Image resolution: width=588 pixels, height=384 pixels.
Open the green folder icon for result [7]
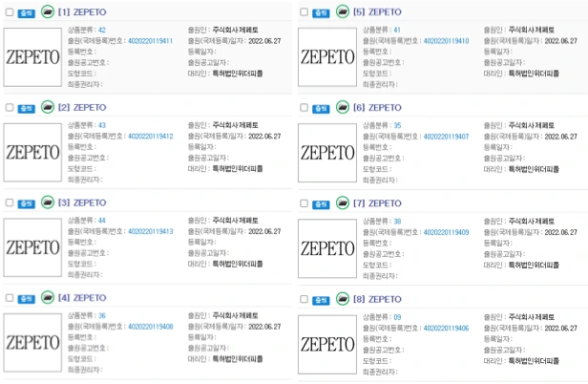point(343,203)
